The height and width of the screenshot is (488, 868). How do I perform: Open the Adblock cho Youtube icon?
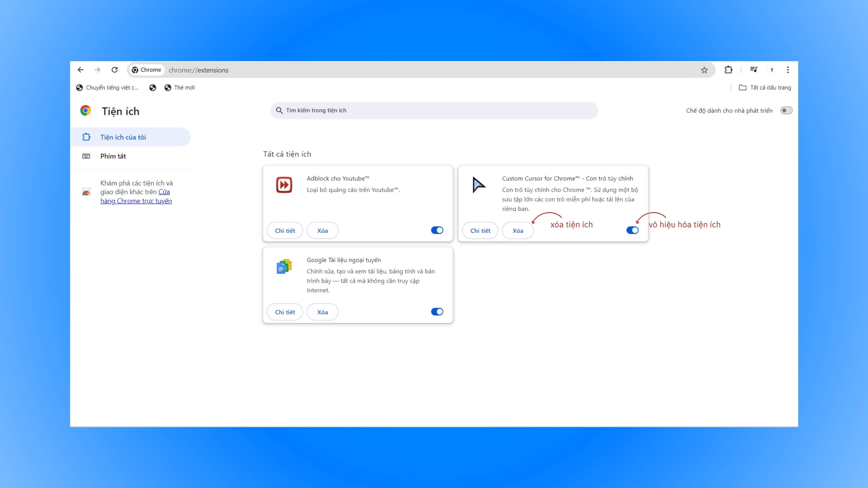pos(284,185)
